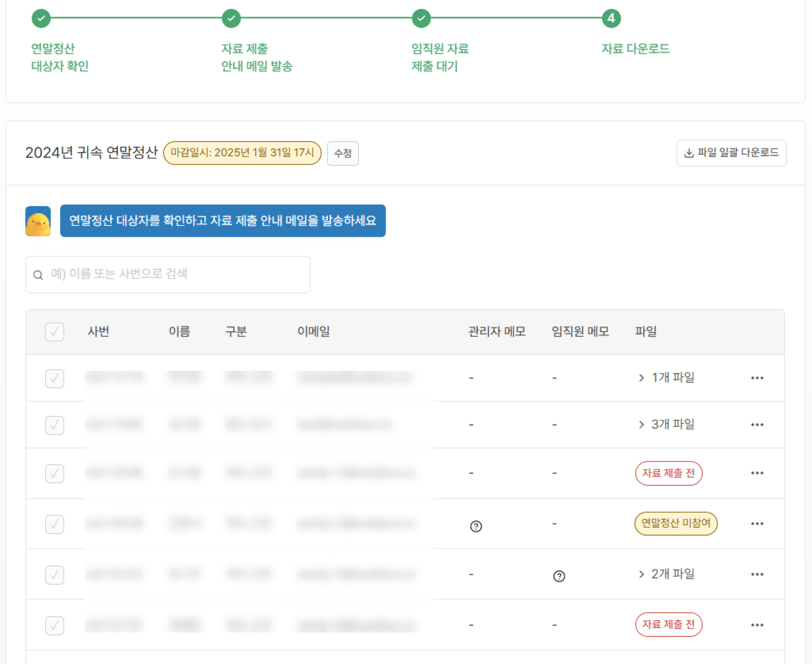Click step 3 on the green progress indicator

point(421,18)
